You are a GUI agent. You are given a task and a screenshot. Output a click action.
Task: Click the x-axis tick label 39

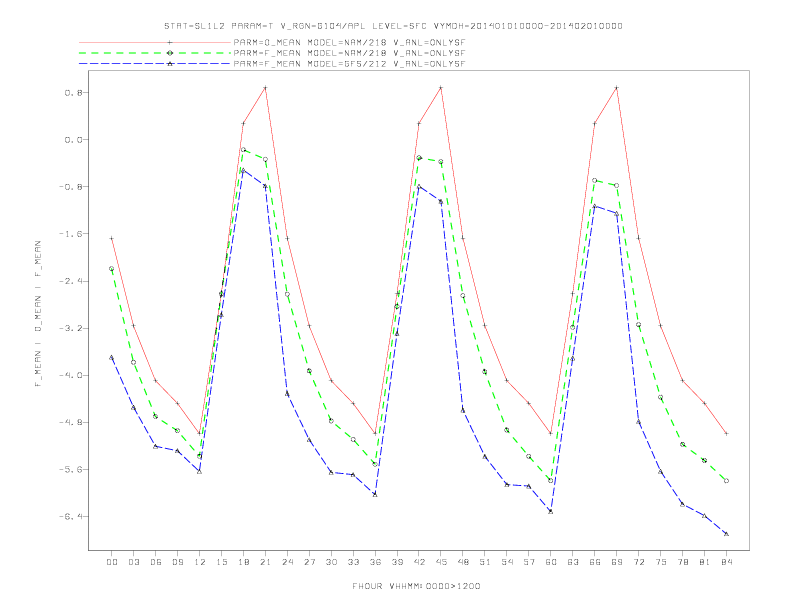point(397,562)
